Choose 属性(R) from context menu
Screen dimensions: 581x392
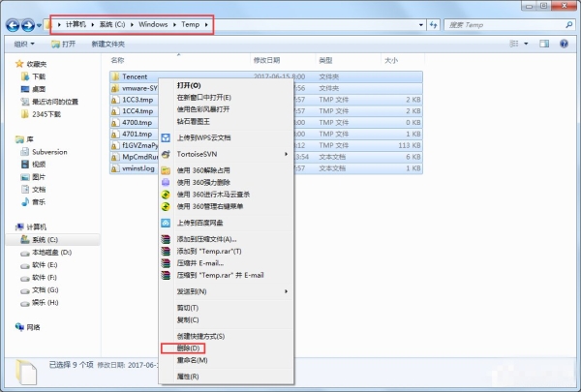(227, 377)
